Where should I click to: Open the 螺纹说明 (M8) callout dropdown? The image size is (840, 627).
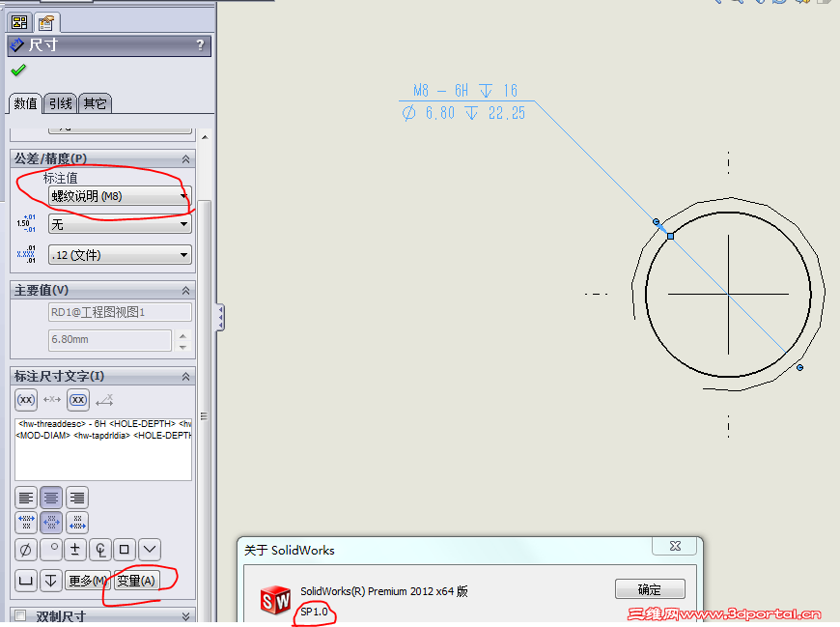coord(120,195)
